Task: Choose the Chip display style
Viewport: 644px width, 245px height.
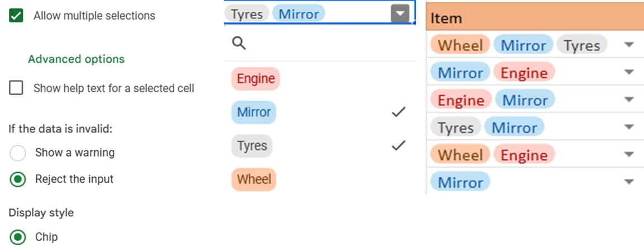Action: click(18, 237)
